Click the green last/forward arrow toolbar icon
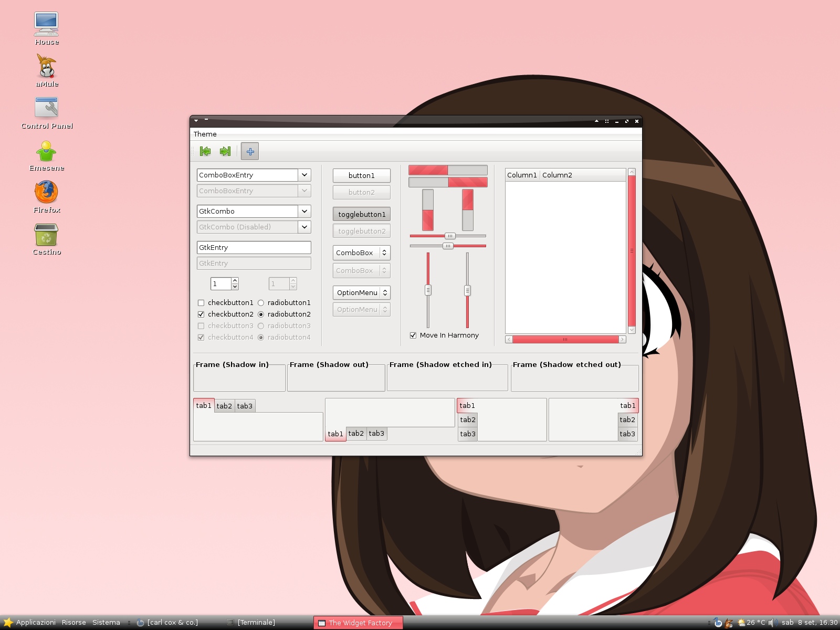The width and height of the screenshot is (840, 630). [x=225, y=151]
